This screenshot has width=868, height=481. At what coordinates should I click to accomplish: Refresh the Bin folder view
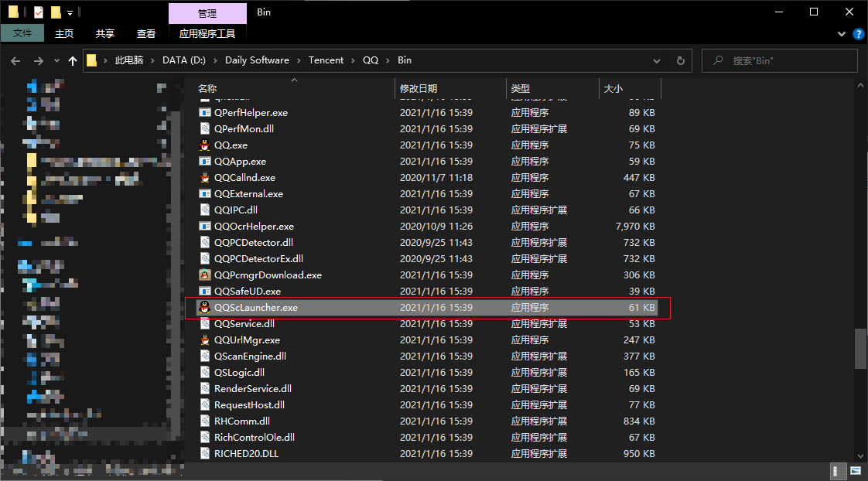pos(681,61)
